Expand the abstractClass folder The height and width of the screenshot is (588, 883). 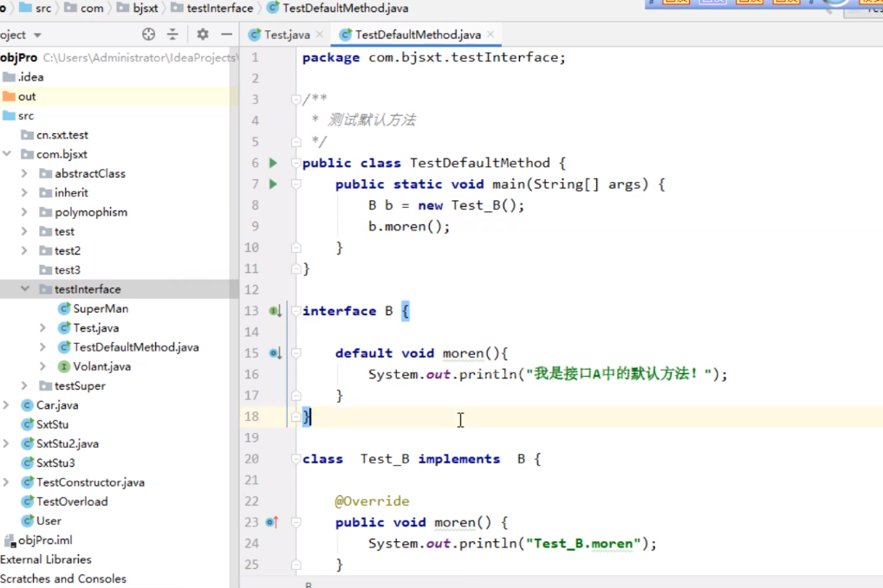tap(24, 173)
